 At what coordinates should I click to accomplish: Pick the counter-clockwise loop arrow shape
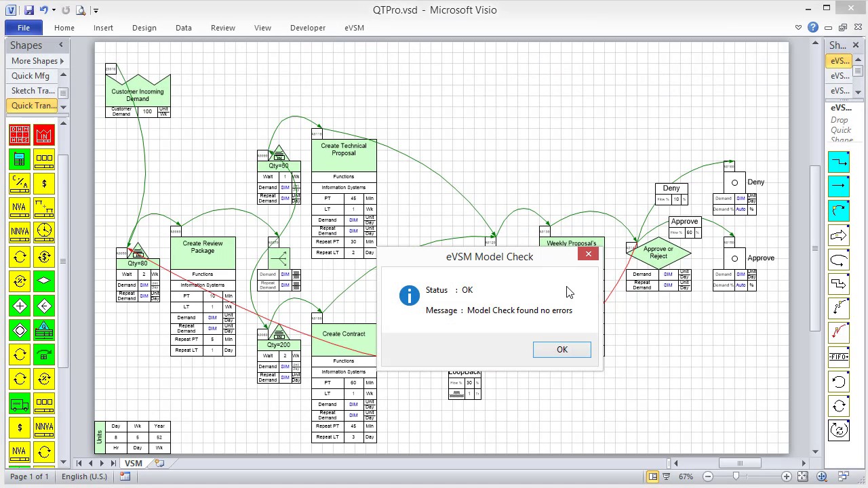click(839, 381)
